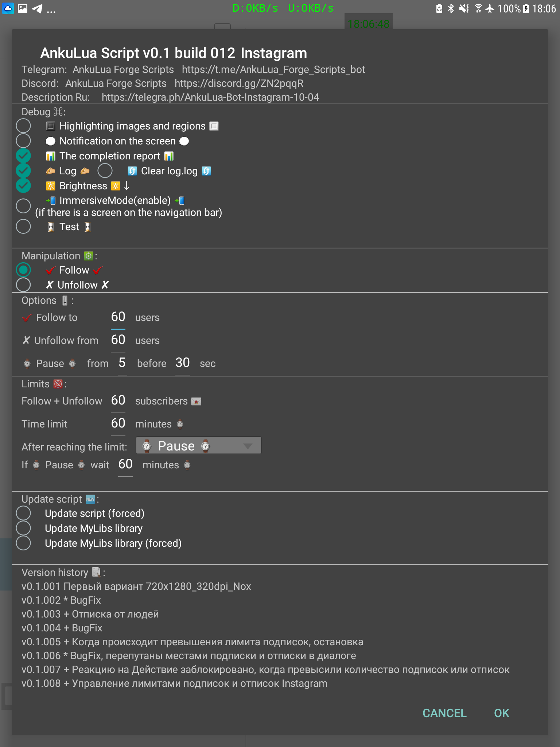560x747 pixels.
Task: Check Update MyLibs library (forced) option
Action: (x=23, y=543)
